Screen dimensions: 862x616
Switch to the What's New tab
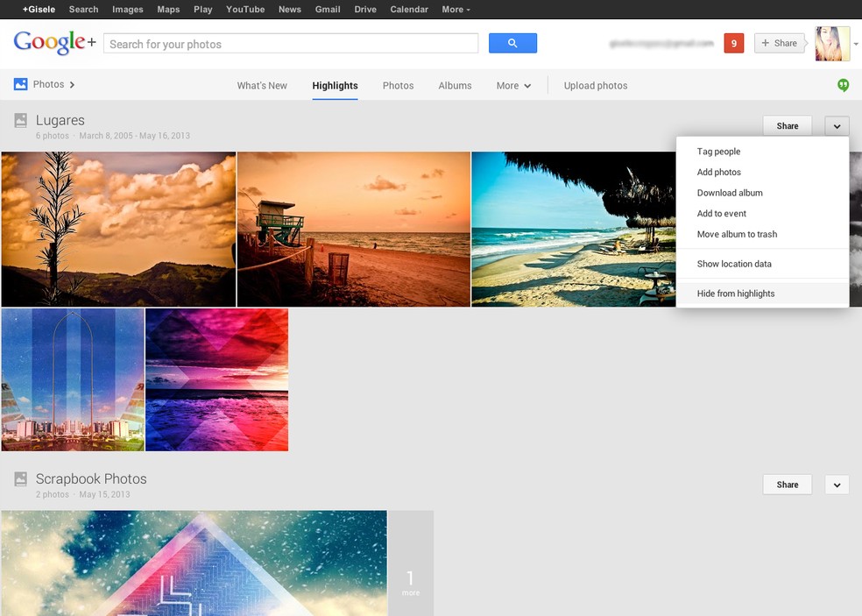[x=262, y=86]
